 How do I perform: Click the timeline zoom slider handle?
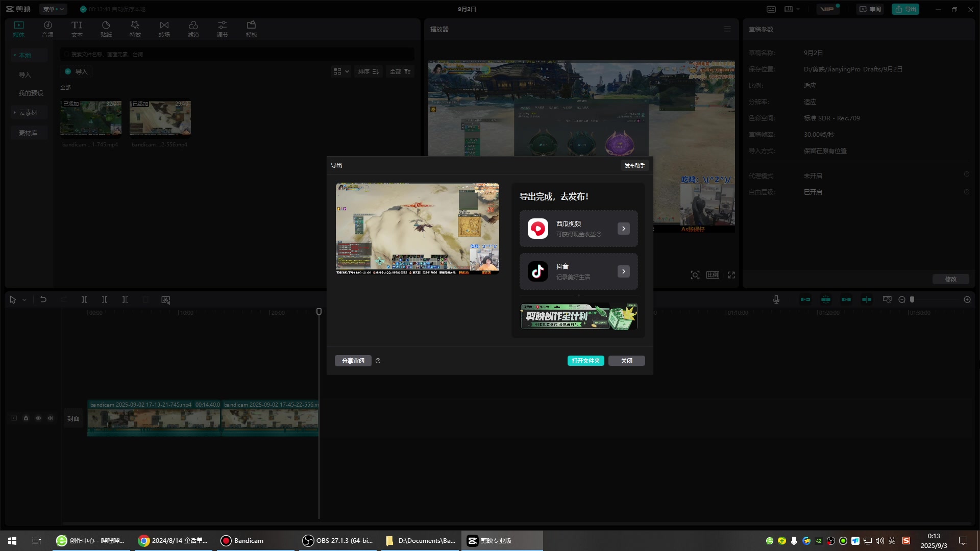[912, 299]
